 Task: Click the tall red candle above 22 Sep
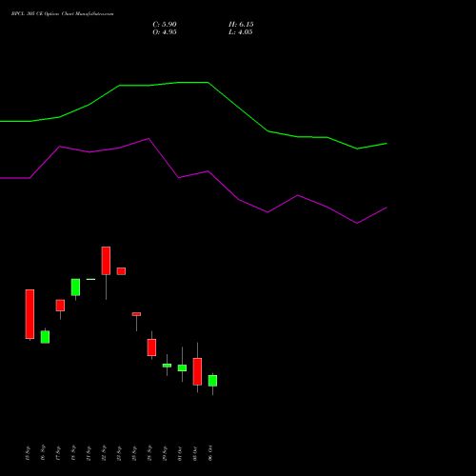(106, 261)
